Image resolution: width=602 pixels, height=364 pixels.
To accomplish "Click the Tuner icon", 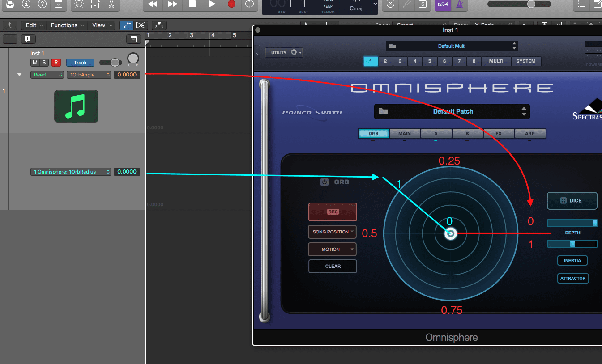I will pos(406,4).
